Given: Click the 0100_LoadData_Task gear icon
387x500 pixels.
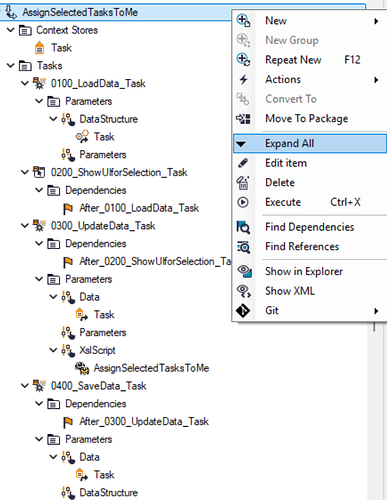Looking at the screenshot, I should [39, 83].
